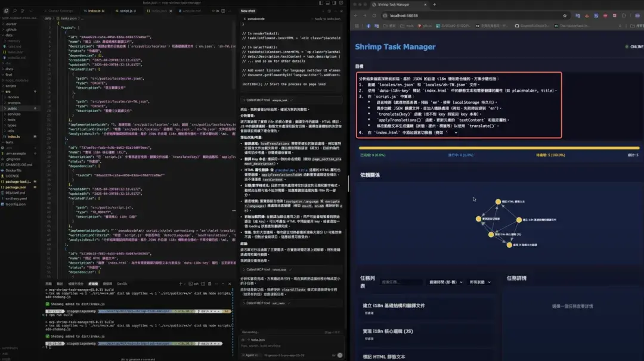This screenshot has width=644, height=361.
Task: Click the bookmark star in Chrome's address bar
Action: [x=565, y=16]
